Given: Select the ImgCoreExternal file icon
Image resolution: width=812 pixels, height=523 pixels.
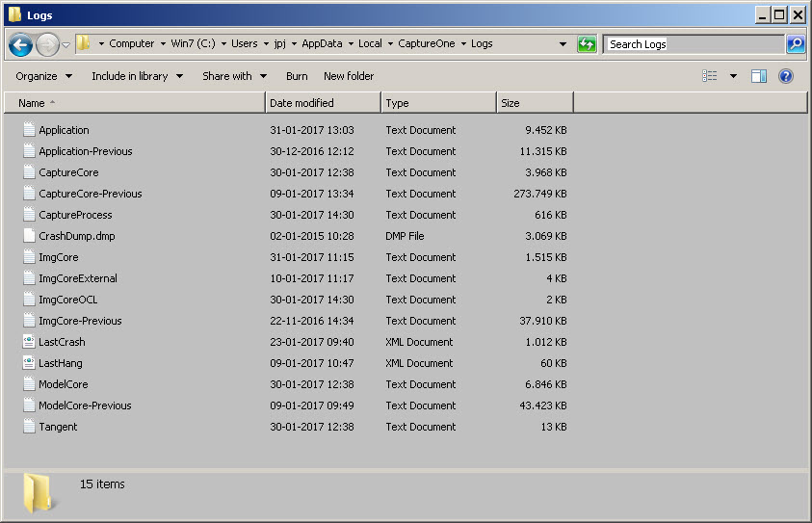Looking at the screenshot, I should click(29, 278).
